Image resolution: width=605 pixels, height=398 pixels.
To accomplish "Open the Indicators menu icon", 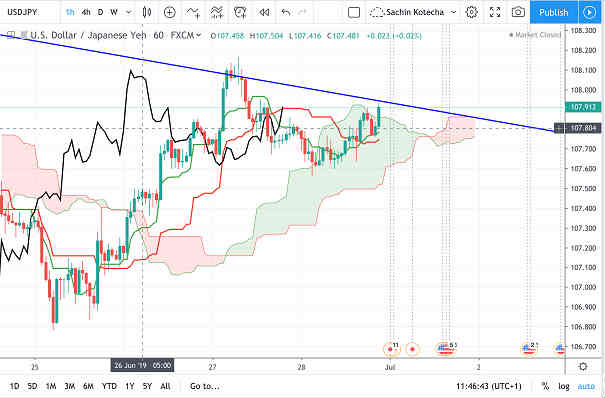I will [193, 12].
